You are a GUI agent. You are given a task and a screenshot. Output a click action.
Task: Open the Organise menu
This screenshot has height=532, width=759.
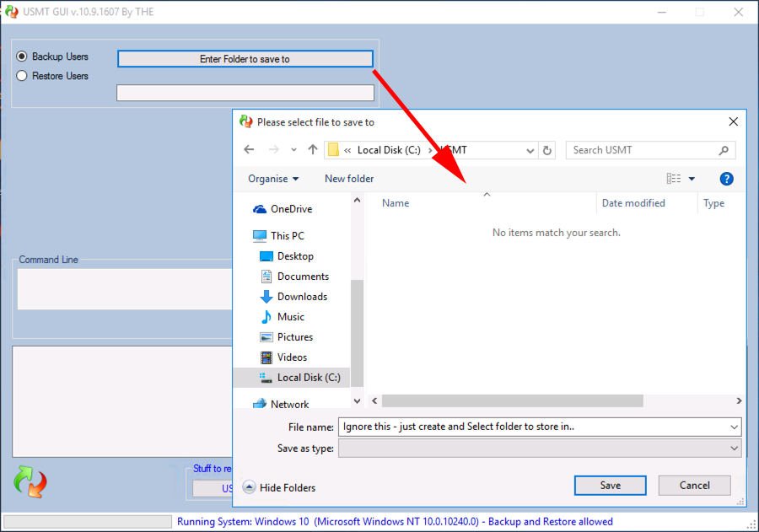pyautogui.click(x=273, y=179)
